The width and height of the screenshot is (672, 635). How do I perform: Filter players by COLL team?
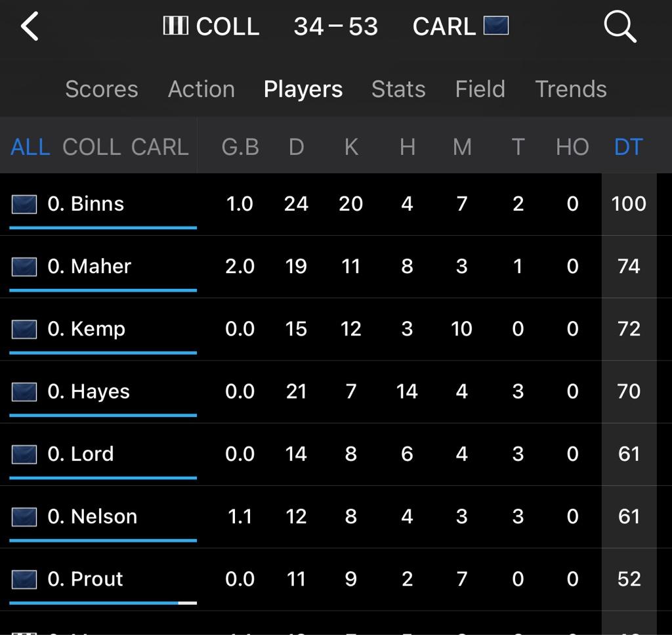(x=91, y=147)
